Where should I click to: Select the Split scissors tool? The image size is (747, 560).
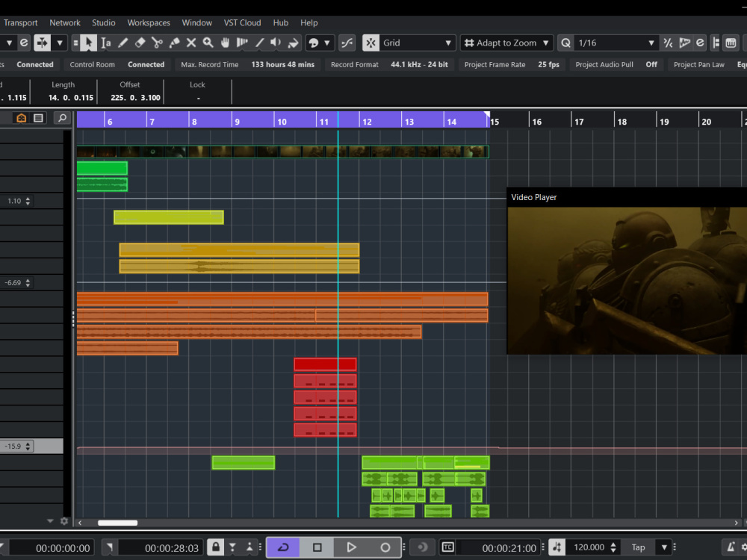pyautogui.click(x=157, y=43)
